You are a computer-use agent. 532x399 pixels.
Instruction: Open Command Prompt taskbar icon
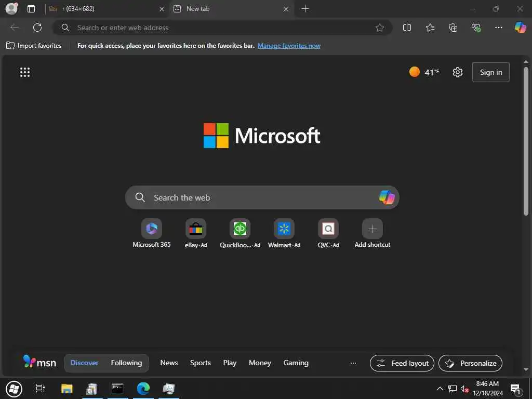tap(118, 389)
